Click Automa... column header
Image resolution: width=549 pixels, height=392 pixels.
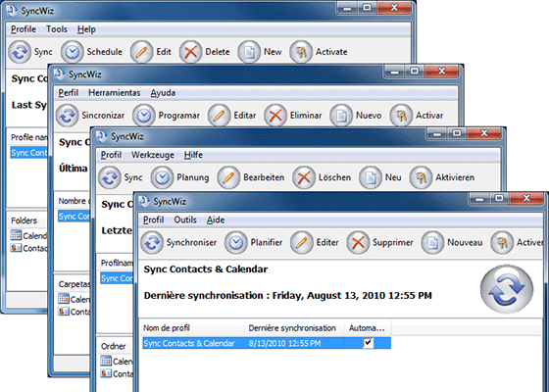click(368, 328)
